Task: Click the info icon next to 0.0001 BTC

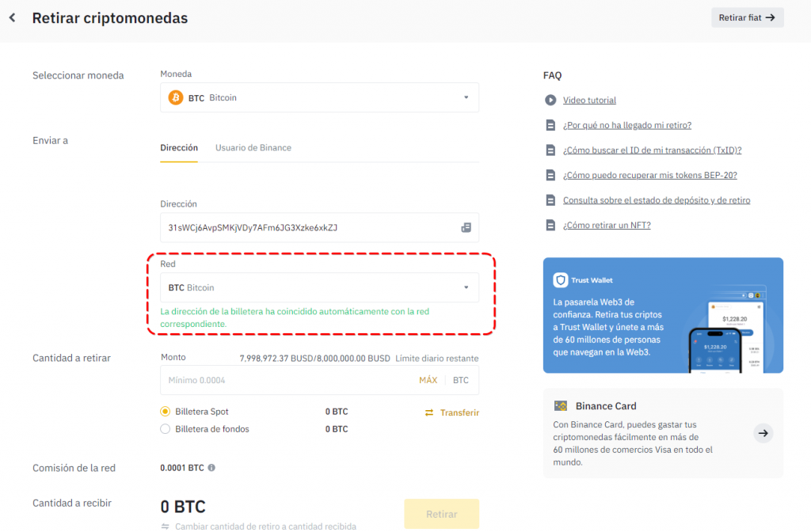Action: click(x=211, y=468)
